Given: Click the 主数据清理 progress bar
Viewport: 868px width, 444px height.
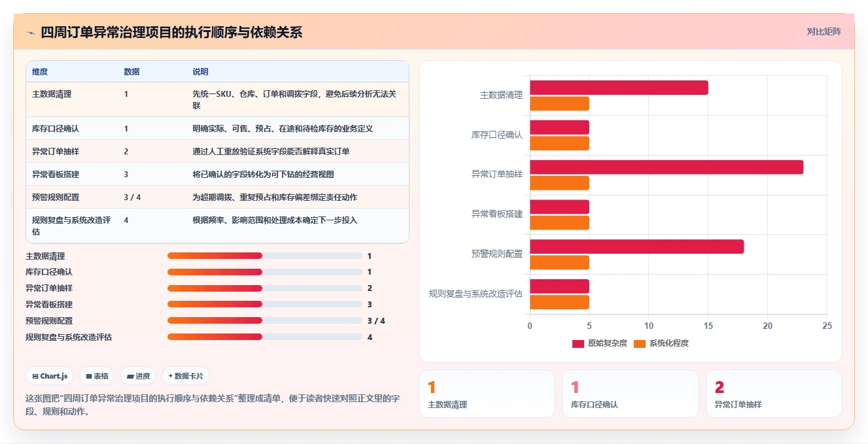Looking at the screenshot, I should click(264, 256).
